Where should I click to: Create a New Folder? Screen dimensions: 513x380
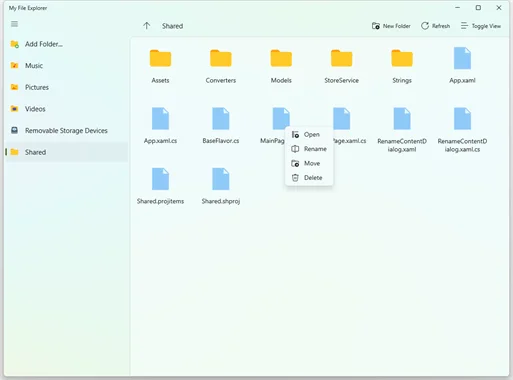pos(391,26)
